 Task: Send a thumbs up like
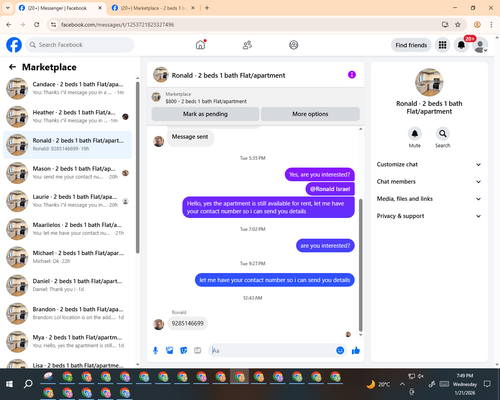(x=356, y=350)
